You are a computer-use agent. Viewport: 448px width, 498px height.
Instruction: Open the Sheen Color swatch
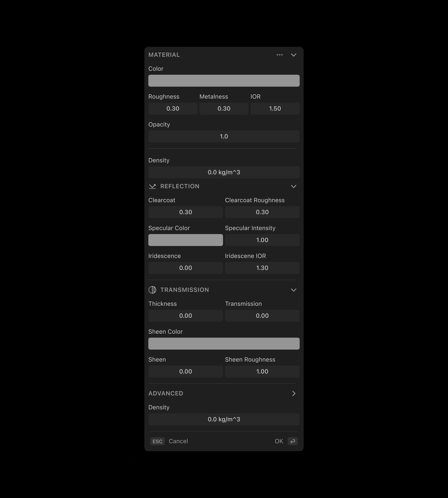224,344
